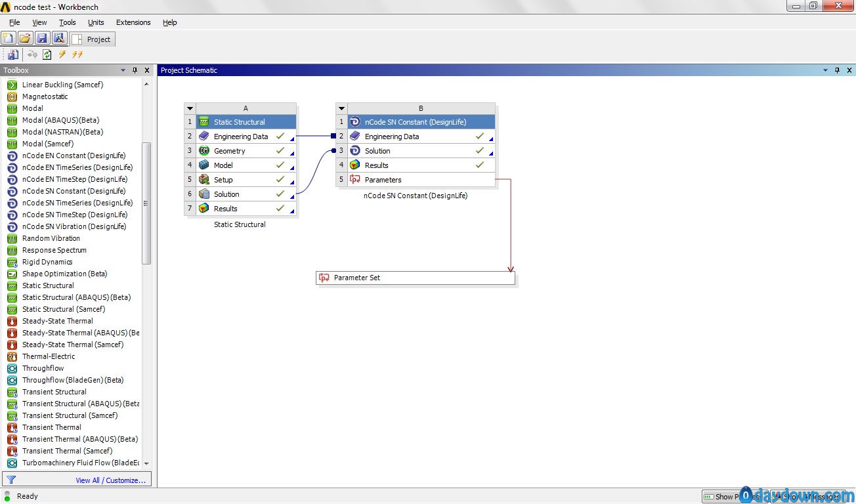Open the Tools menu
Image resolution: width=856 pixels, height=504 pixels.
point(68,22)
